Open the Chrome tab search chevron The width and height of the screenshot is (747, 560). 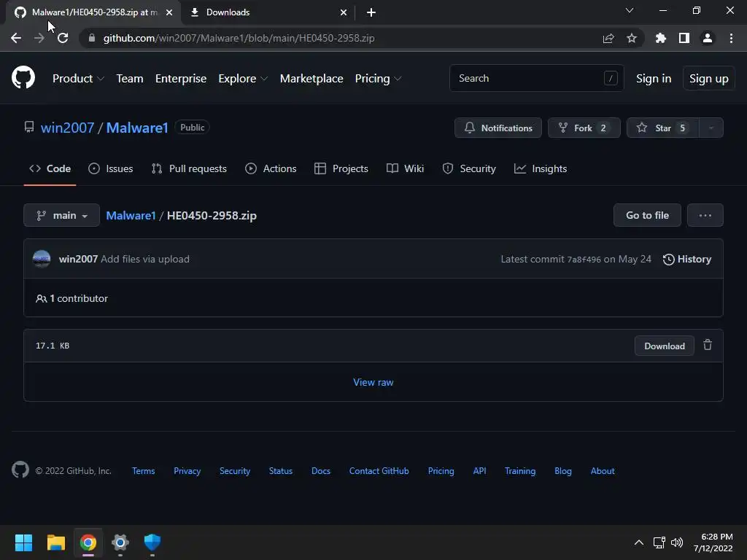tap(630, 10)
